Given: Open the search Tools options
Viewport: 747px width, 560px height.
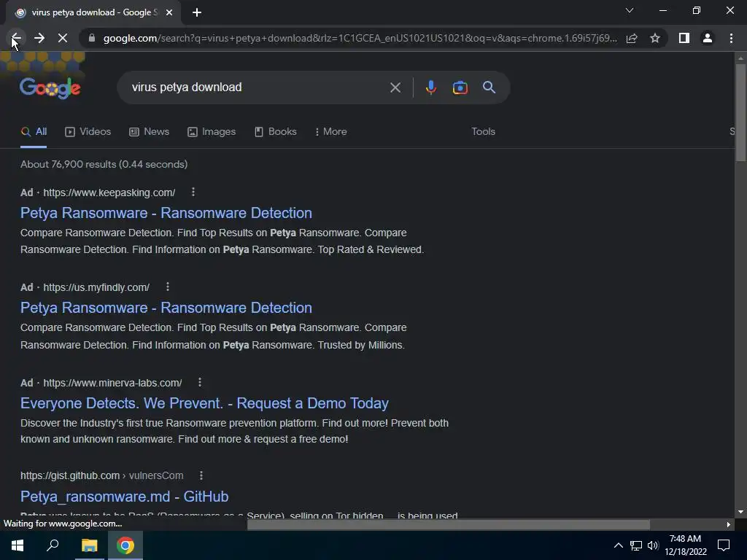Looking at the screenshot, I should (x=484, y=132).
